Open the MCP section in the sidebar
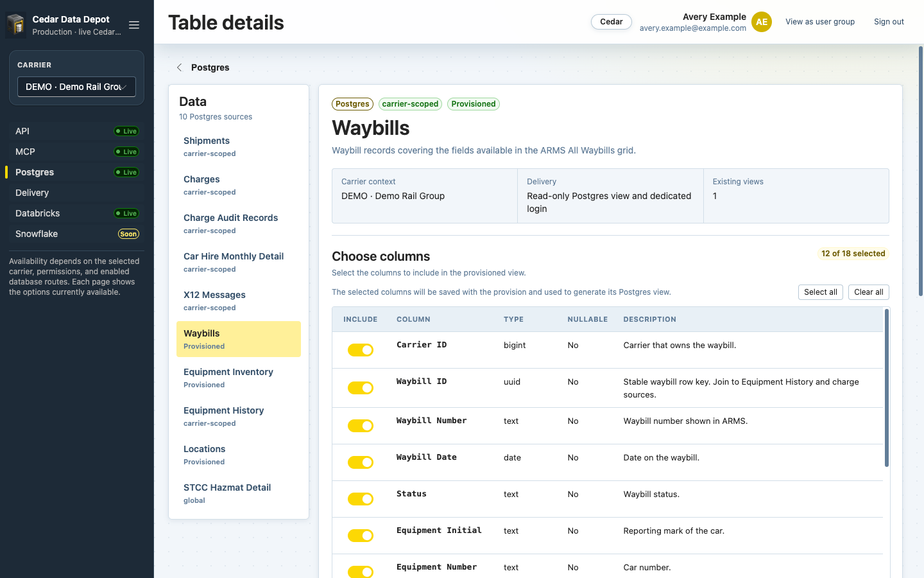924x578 pixels. 76,152
